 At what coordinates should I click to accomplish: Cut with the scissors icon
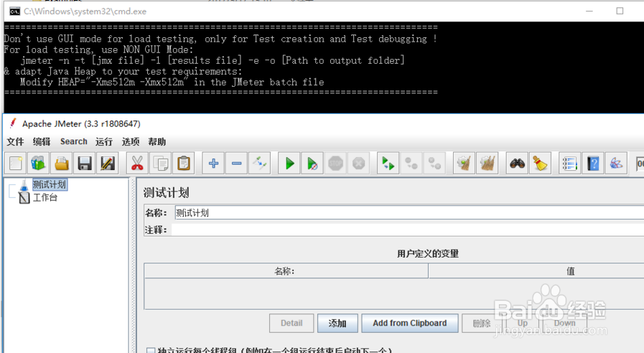pos(137,164)
